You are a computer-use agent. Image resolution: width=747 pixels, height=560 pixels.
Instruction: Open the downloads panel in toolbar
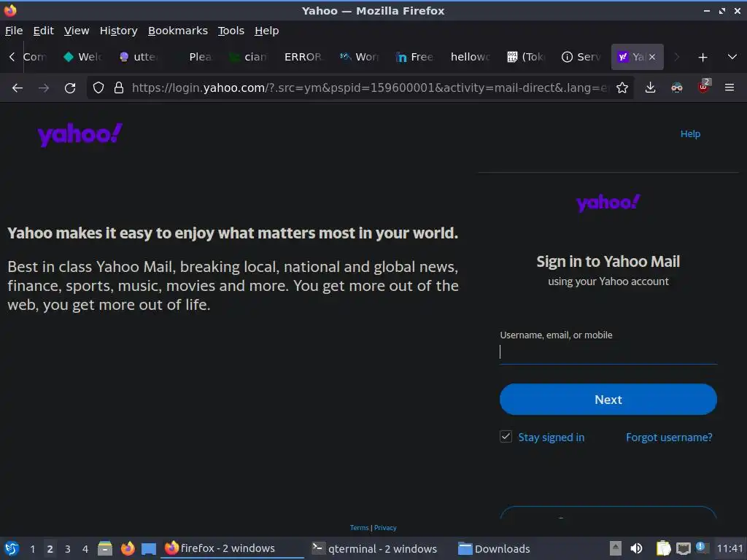point(650,87)
